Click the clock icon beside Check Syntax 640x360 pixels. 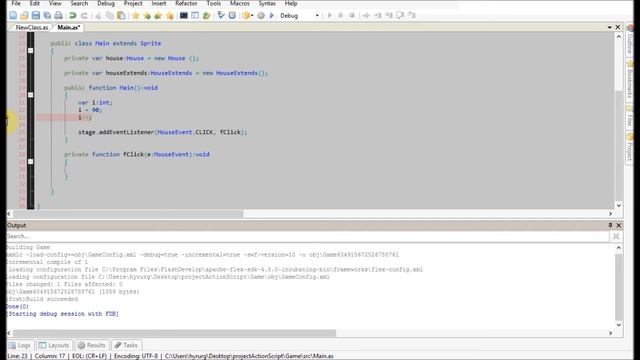[232, 16]
